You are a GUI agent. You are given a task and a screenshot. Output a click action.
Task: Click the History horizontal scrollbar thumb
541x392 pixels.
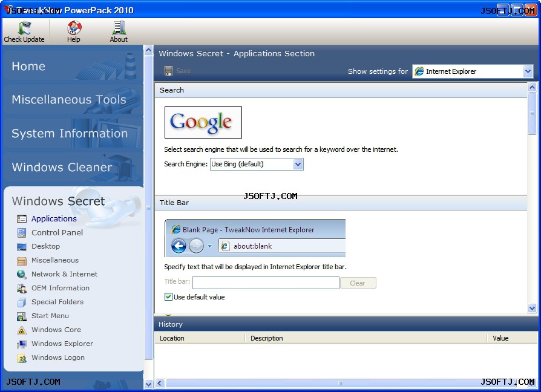341,384
